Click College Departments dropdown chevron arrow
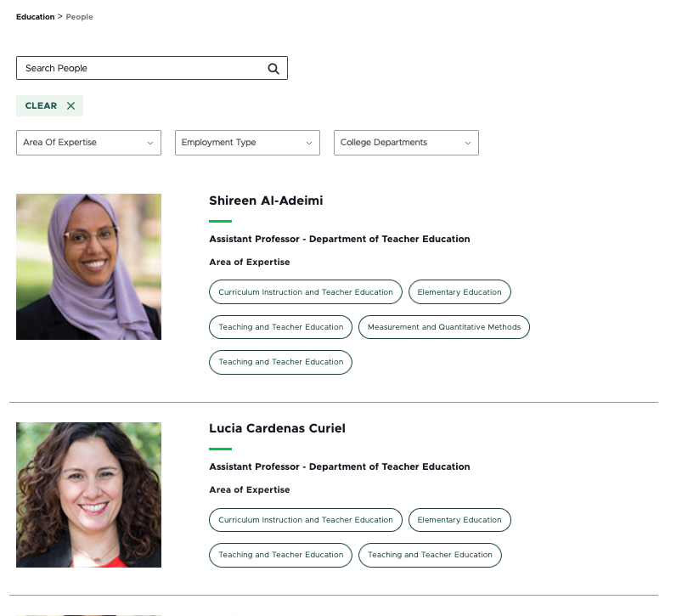The width and height of the screenshot is (682, 616). (467, 143)
